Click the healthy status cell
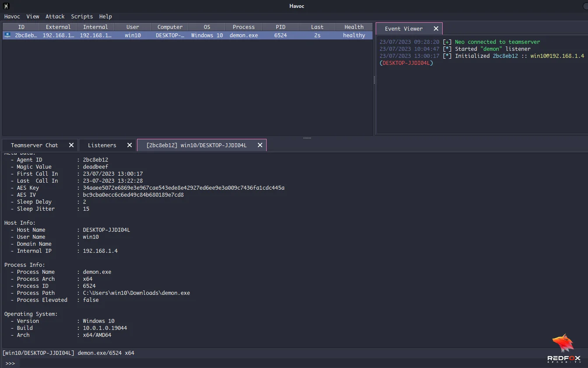Screen dimensions: 588x368 [354, 35]
